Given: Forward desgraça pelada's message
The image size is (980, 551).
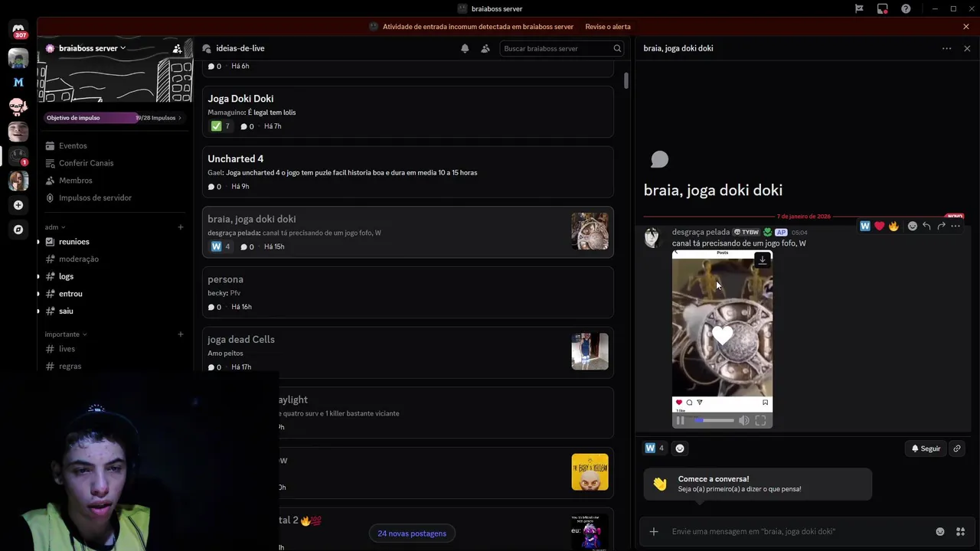Looking at the screenshot, I should coord(941,226).
